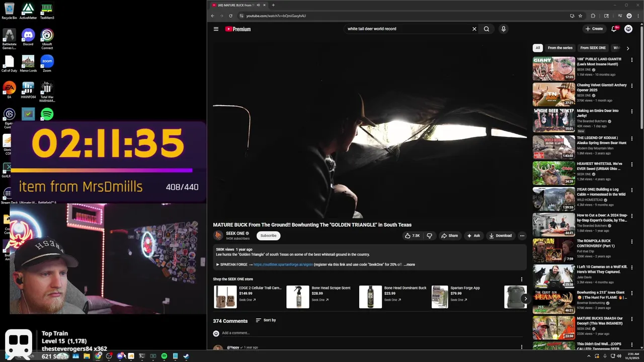This screenshot has height=362, width=644.
Task: Open Zoom desktop shortcut
Action: 47,64
